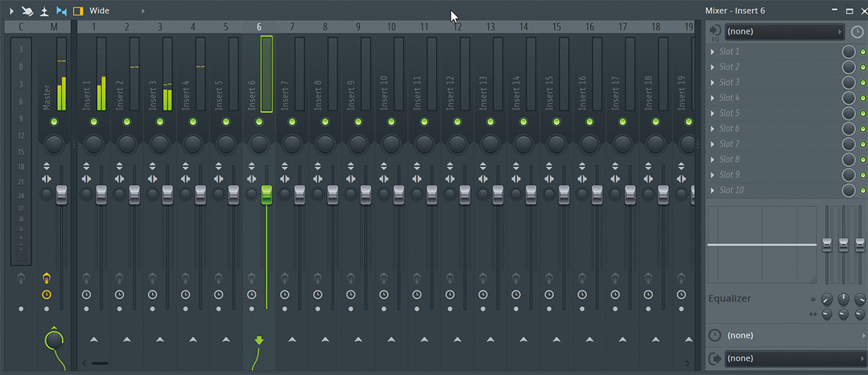
Task: Click Insert 9 swap left-right channels arrows
Action: point(350,179)
